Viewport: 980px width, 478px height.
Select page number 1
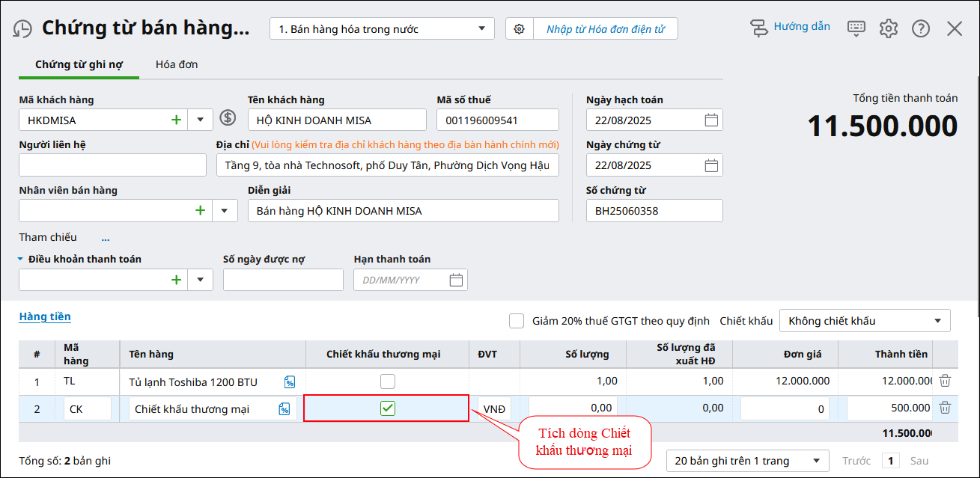890,461
